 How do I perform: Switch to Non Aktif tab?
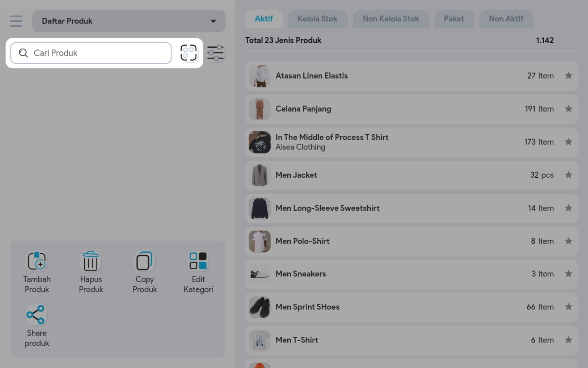pyautogui.click(x=506, y=19)
